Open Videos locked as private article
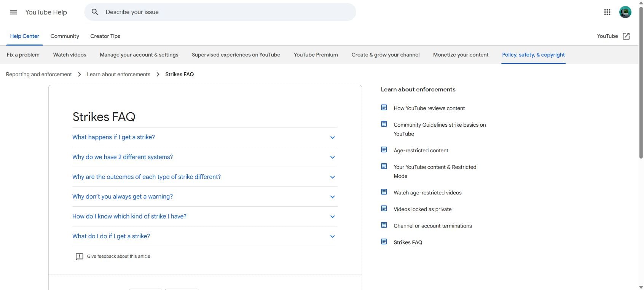 coord(422,209)
